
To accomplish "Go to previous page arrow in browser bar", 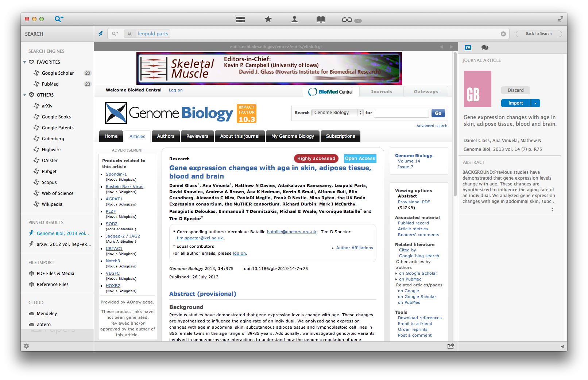I will click(441, 47).
